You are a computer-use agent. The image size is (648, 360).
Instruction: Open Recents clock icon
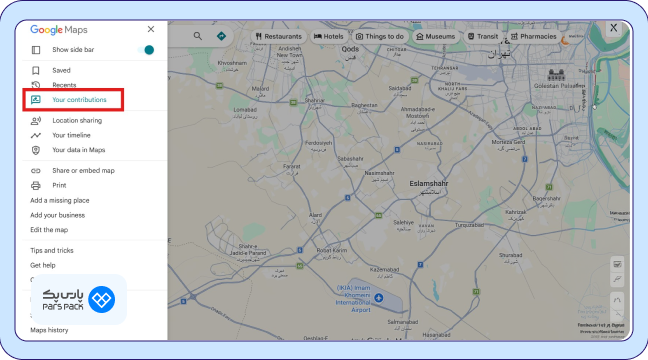coord(36,85)
